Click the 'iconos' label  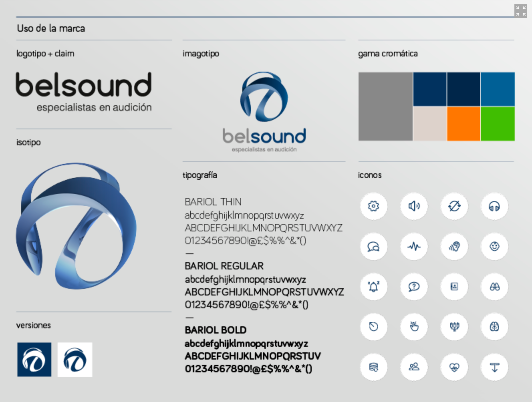pos(370,175)
